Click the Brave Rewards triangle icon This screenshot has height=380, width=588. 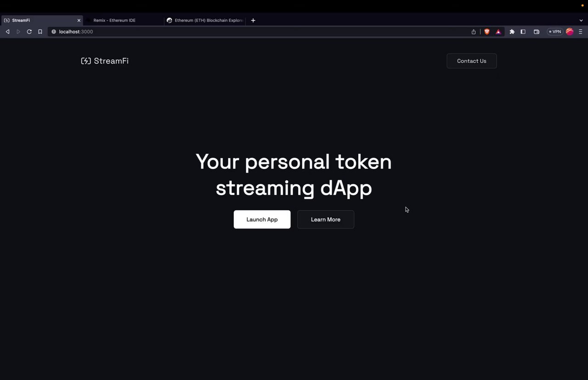498,32
